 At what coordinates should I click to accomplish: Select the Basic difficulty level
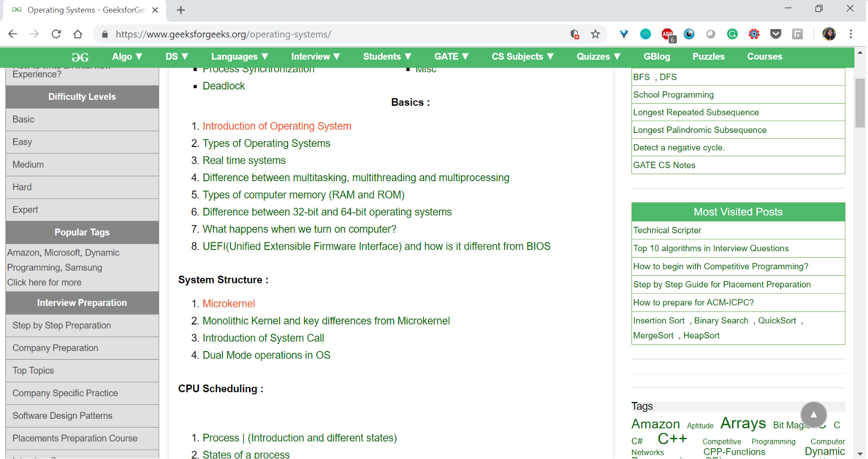tap(82, 119)
